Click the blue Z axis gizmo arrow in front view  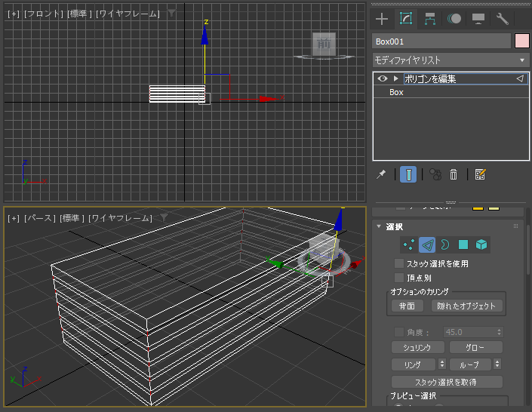coord(204,35)
